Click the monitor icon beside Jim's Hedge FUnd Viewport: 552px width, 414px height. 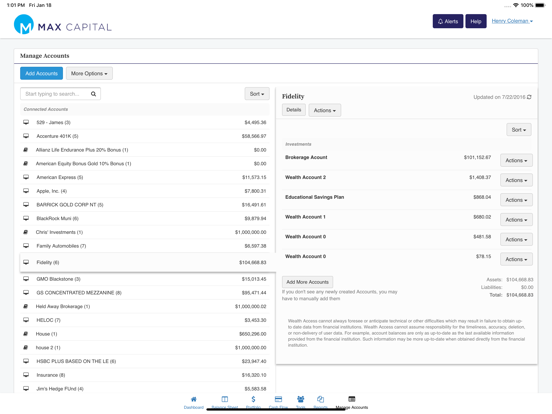coord(26,389)
